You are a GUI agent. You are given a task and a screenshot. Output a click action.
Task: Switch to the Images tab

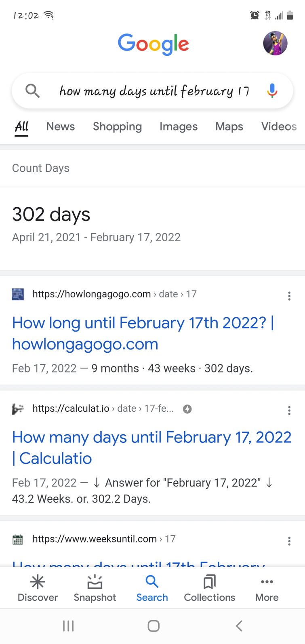[x=178, y=126]
